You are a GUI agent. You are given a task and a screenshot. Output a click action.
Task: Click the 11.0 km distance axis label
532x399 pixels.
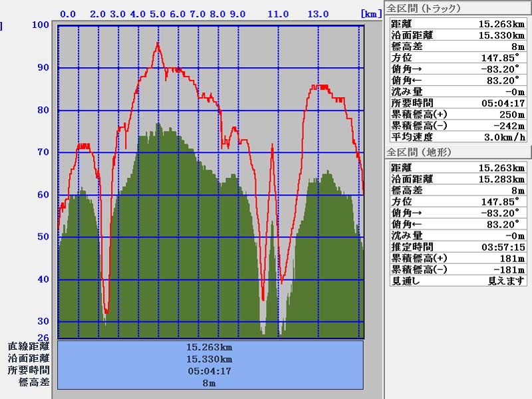[x=278, y=14]
